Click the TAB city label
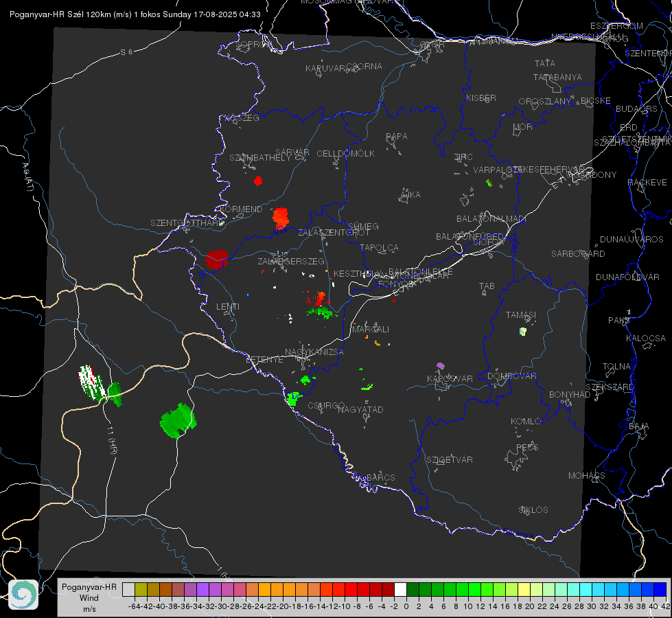Screen dimensions: 672x618 click(x=487, y=286)
